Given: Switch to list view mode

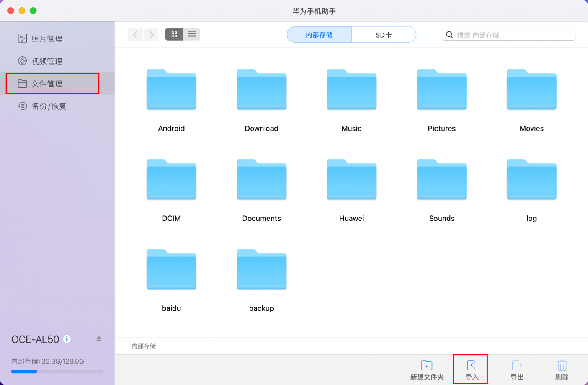Looking at the screenshot, I should tap(191, 34).
